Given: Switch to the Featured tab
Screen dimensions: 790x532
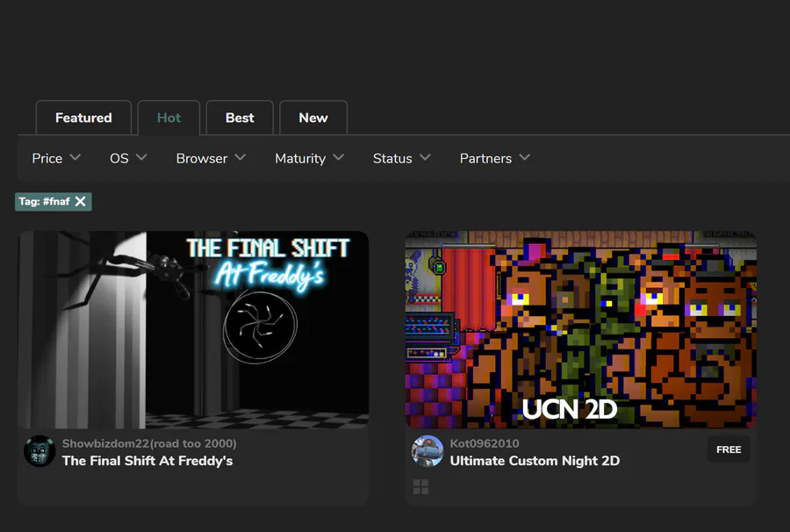Looking at the screenshot, I should tap(83, 118).
